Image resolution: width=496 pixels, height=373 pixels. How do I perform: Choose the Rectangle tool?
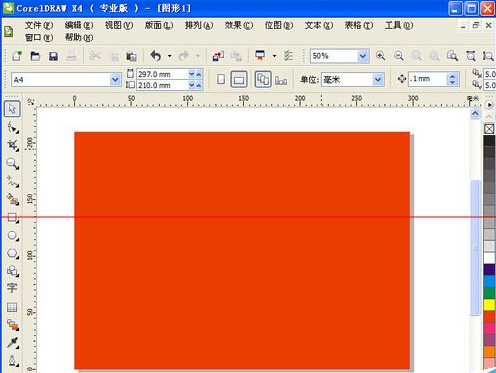pyautogui.click(x=12, y=218)
